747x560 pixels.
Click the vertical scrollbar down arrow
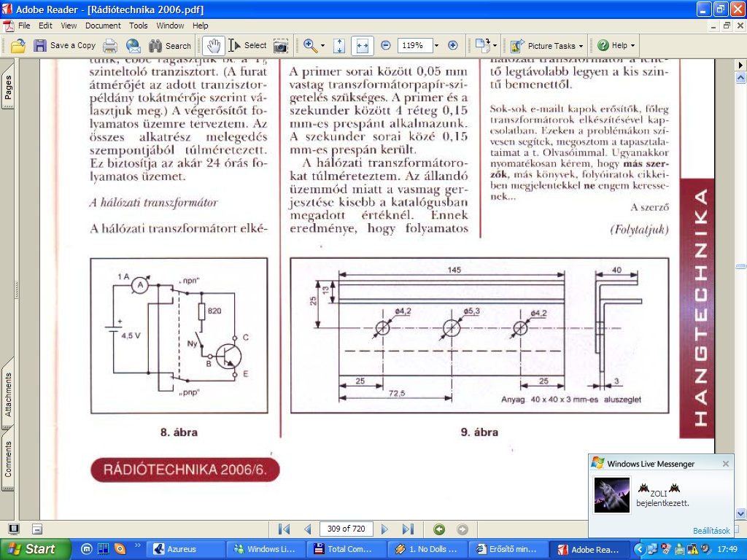pyautogui.click(x=741, y=514)
